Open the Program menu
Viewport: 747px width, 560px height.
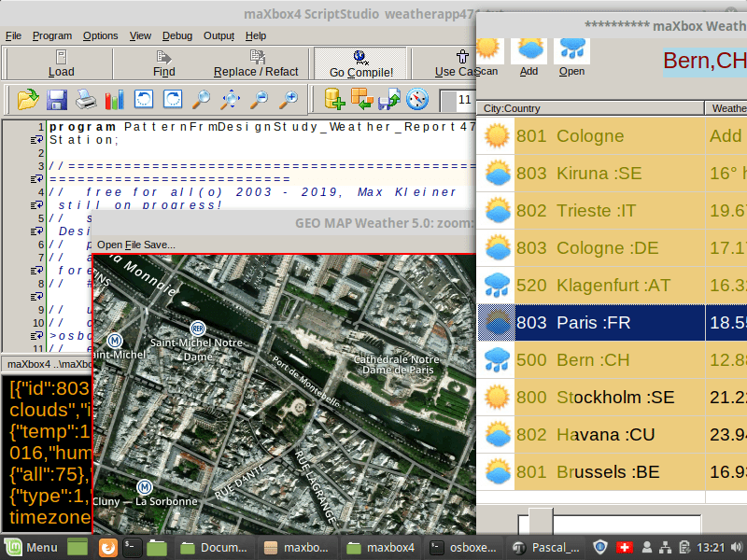point(51,35)
